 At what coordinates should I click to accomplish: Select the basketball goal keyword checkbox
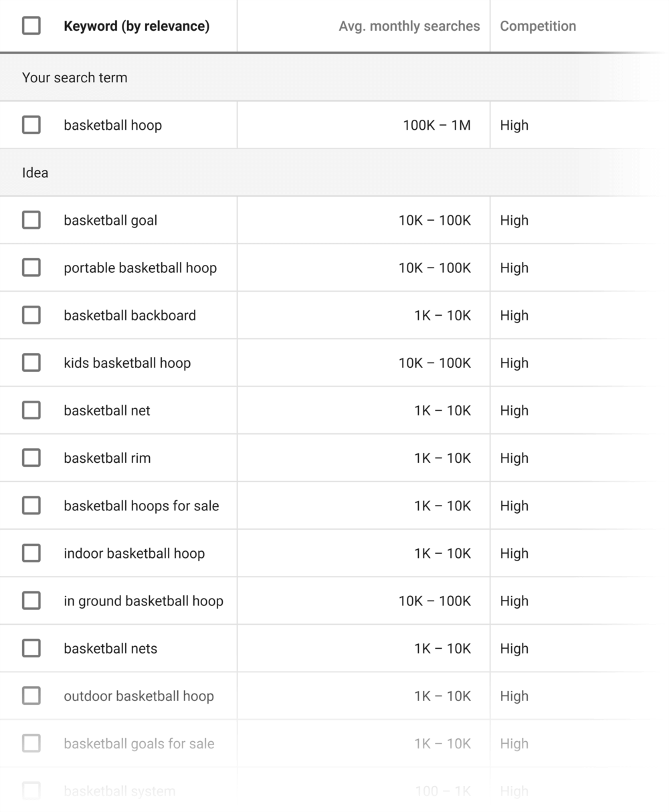point(31,220)
